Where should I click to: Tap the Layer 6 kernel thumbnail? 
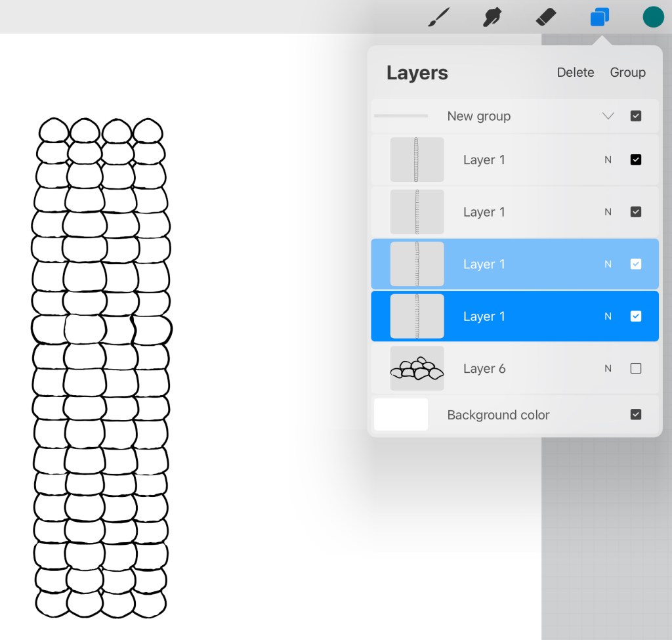click(417, 369)
